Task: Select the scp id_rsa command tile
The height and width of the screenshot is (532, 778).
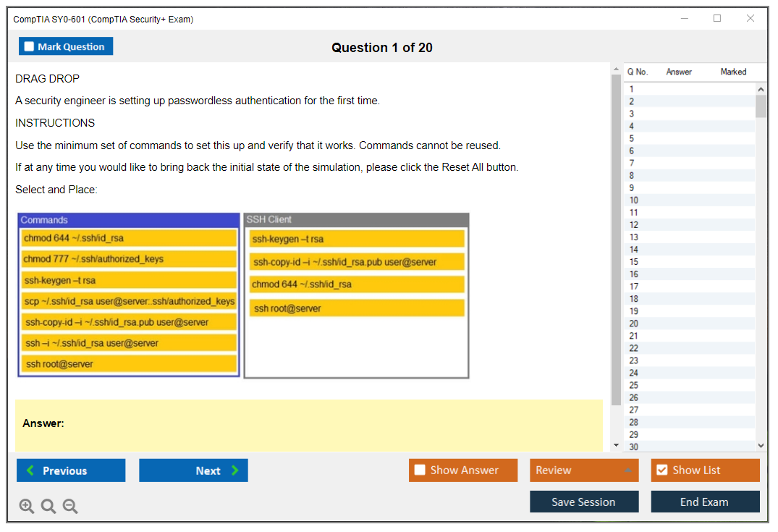Action: click(x=129, y=301)
